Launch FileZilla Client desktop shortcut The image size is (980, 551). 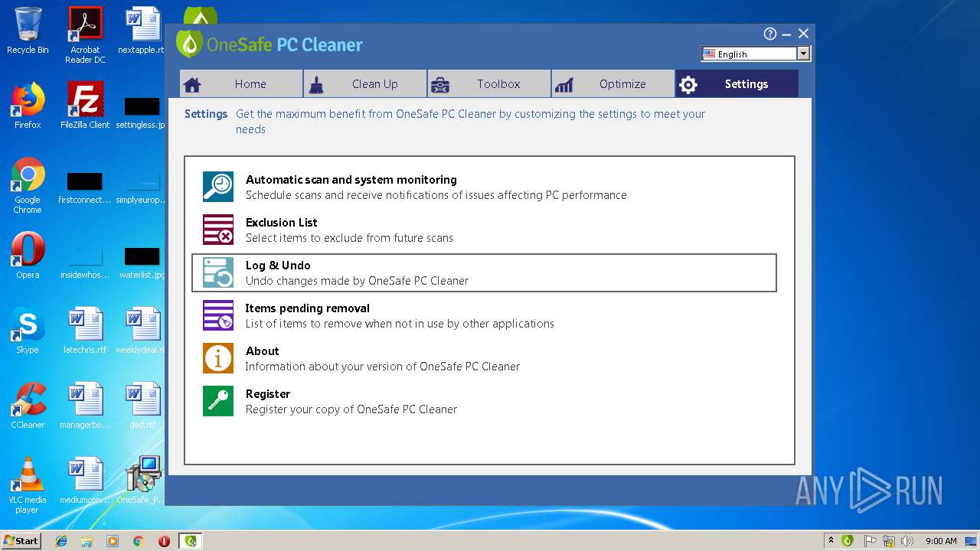coord(85,106)
